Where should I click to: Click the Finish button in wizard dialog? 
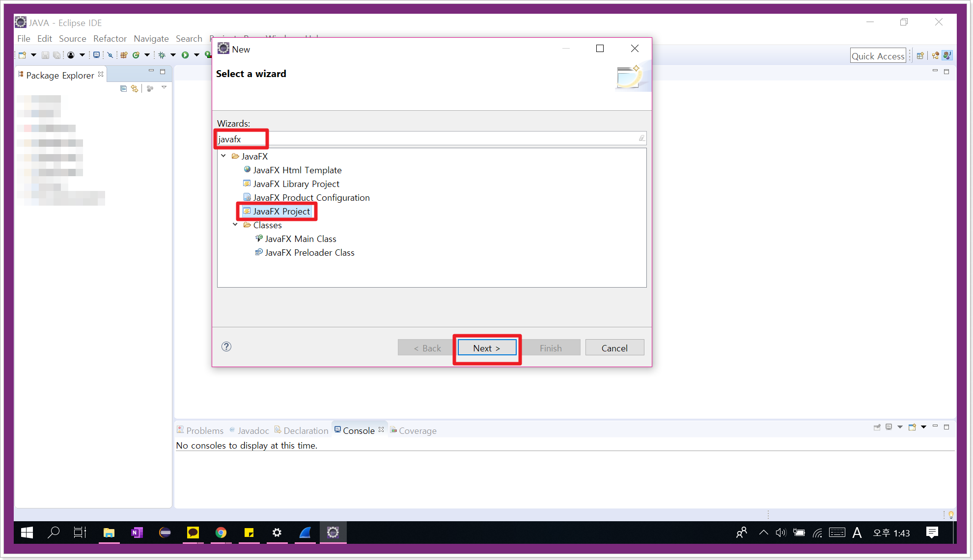point(551,347)
